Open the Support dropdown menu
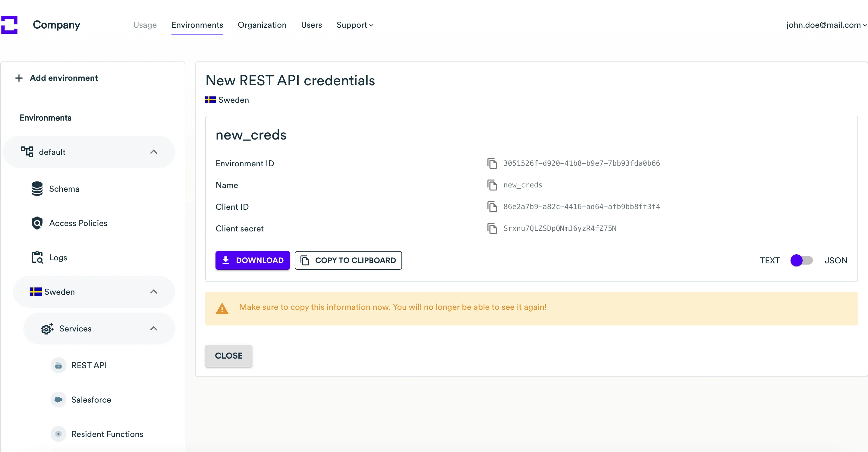The width and height of the screenshot is (868, 452). tap(354, 25)
